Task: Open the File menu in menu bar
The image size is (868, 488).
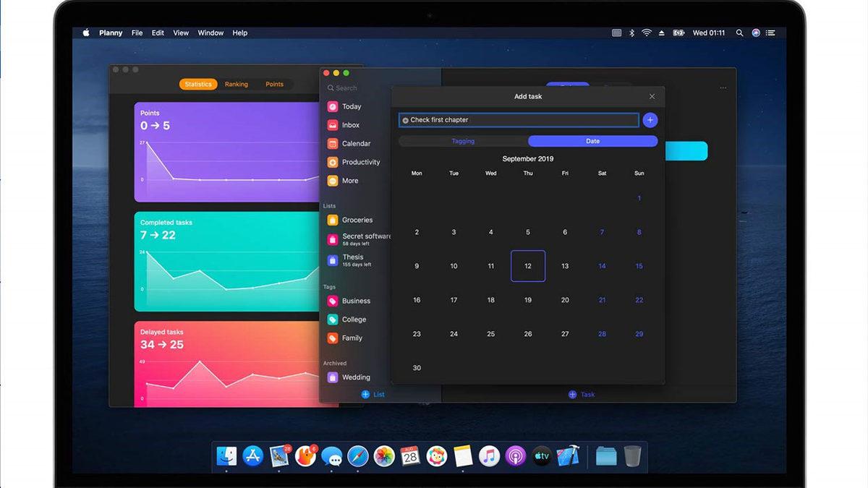Action: click(137, 33)
